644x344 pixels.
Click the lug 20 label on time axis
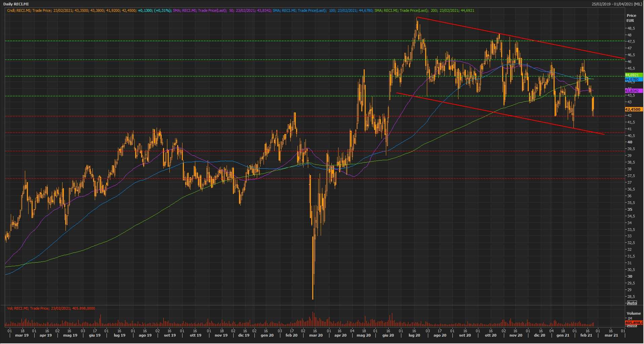[x=414, y=335]
